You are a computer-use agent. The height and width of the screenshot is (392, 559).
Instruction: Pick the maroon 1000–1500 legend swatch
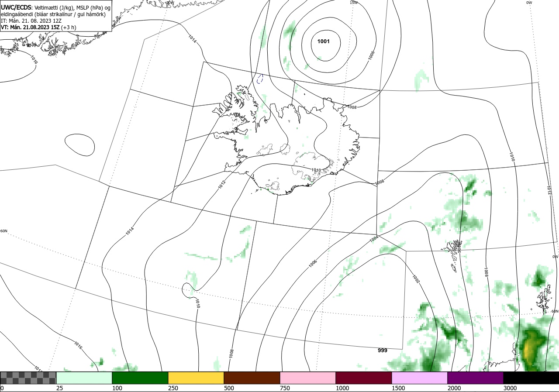pos(364,378)
